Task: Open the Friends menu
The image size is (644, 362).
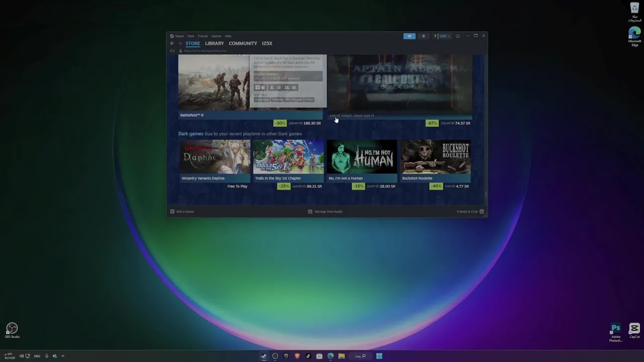Action: [x=203, y=36]
